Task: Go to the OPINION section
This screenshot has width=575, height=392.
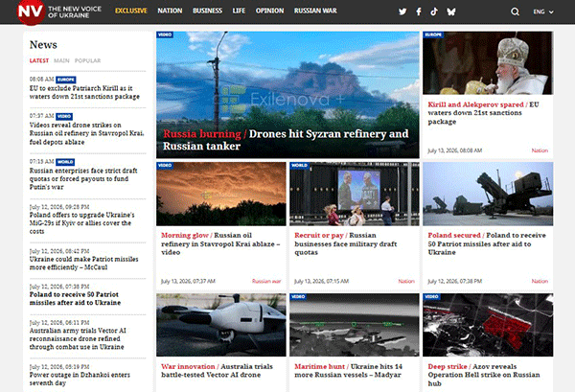Action: click(269, 11)
